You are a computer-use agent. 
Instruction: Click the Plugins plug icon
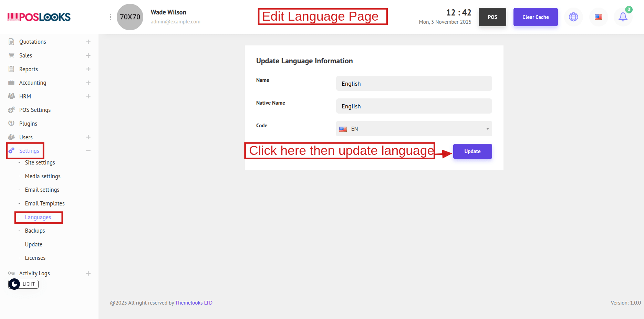pyautogui.click(x=11, y=124)
